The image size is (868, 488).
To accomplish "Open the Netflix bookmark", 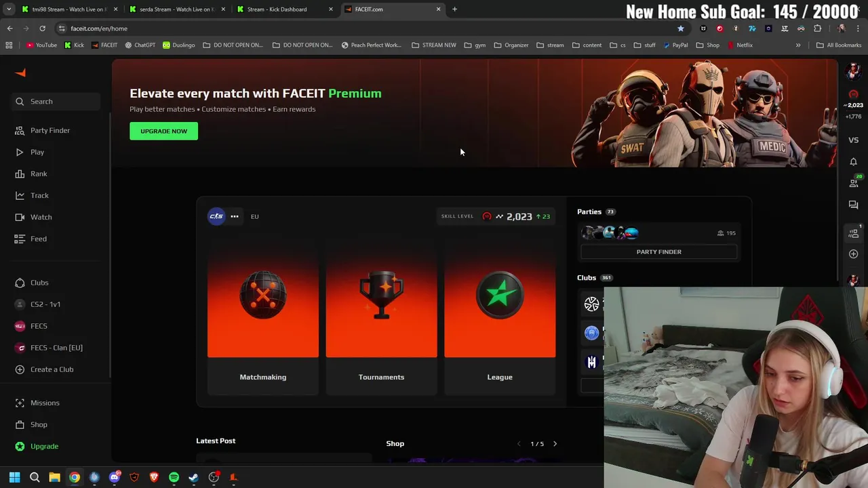I will point(740,45).
